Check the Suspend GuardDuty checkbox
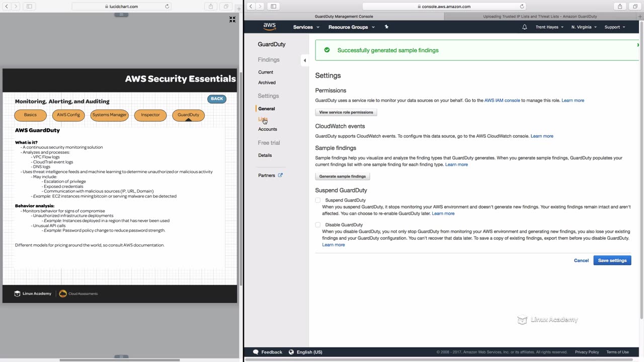Viewport: 644px width, 362px height. [x=318, y=200]
